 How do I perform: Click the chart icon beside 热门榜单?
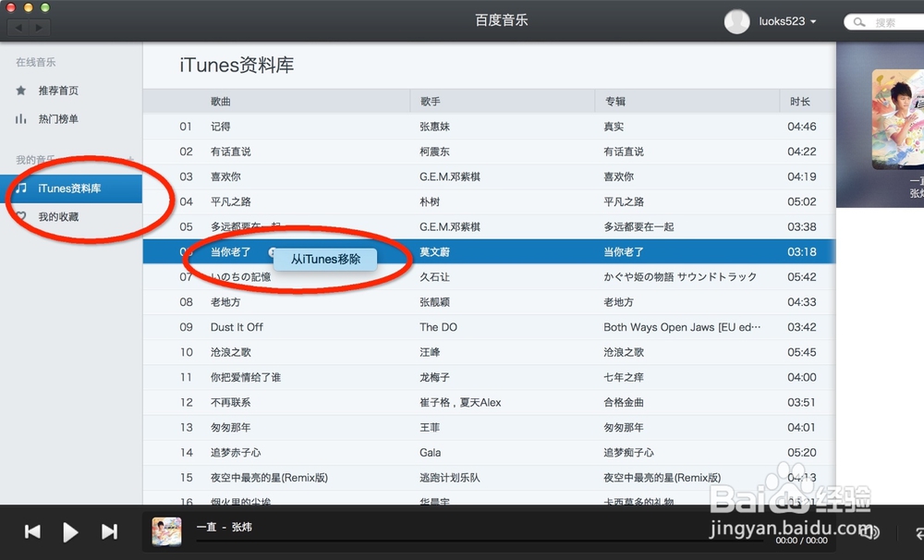21,118
